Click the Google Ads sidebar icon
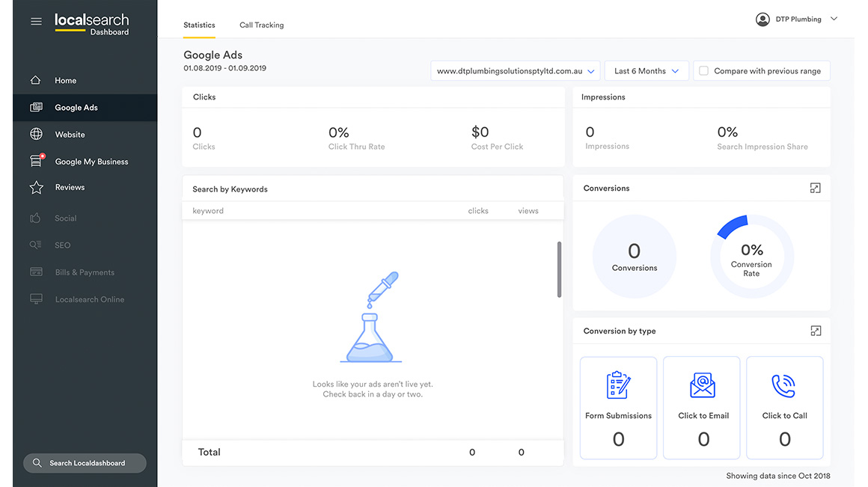 [36, 107]
